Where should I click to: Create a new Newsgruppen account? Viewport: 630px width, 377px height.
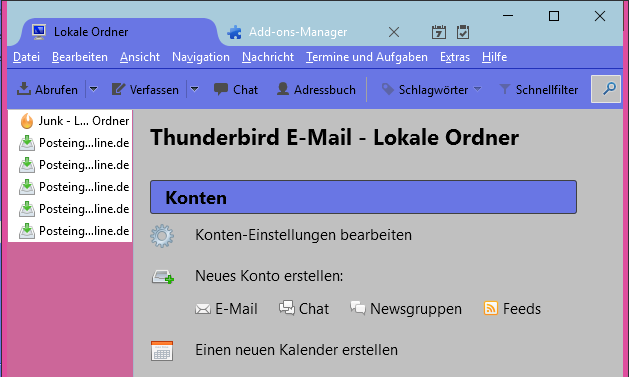click(406, 309)
